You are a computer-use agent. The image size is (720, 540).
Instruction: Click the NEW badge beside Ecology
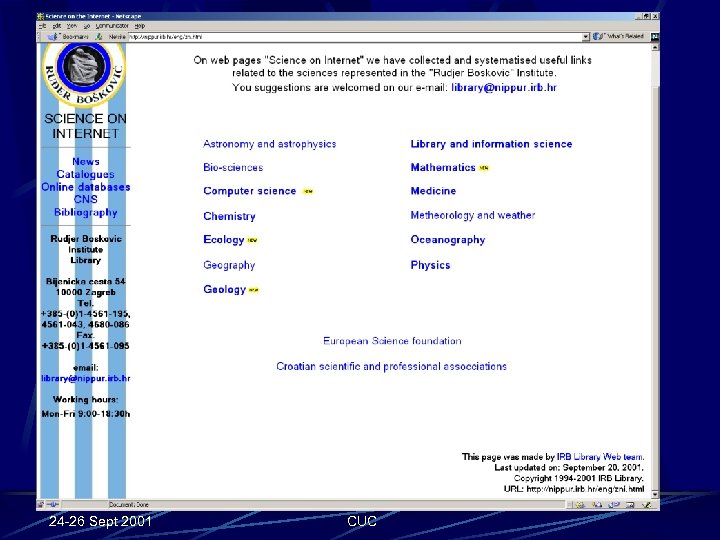click(x=253, y=240)
